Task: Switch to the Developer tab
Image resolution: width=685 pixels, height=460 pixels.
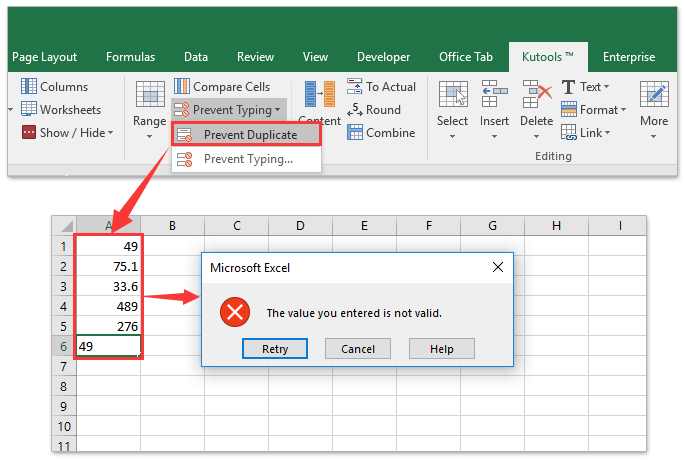Action: tap(383, 57)
